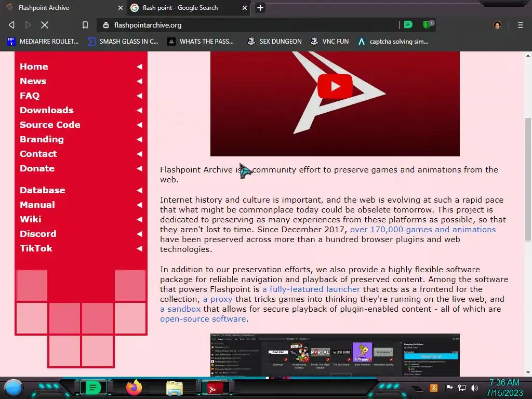532x399 pixels.
Task: Open VNC FUN bookmark
Action: click(330, 42)
